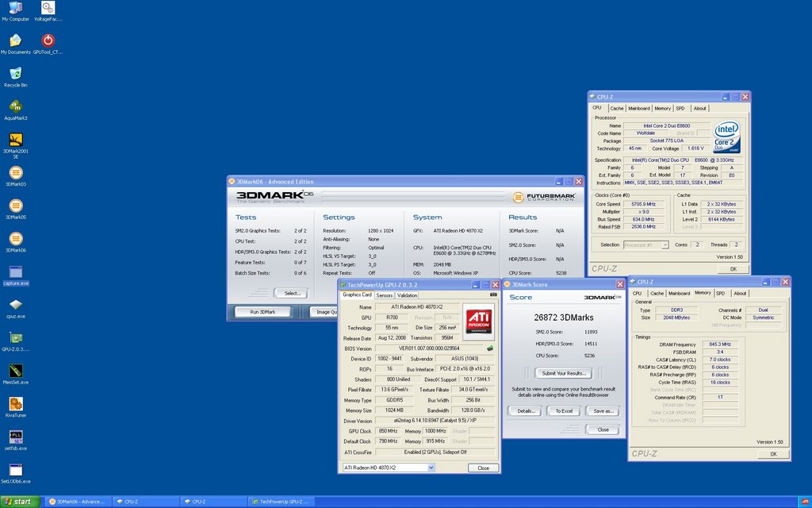The height and width of the screenshot is (508, 812).
Task: Click the ATI CrossFire status field in GPU-Z
Action: click(435, 452)
